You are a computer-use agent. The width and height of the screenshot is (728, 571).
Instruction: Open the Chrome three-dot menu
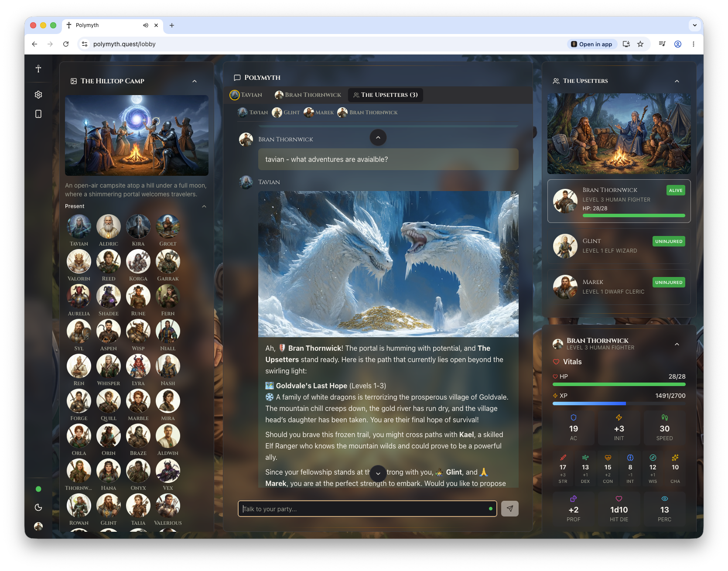694,44
